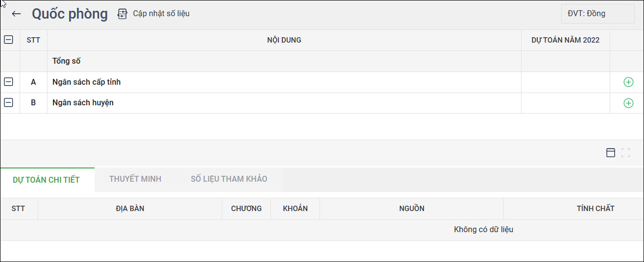Open the Dự toán chi tiết tab

(x=46, y=180)
